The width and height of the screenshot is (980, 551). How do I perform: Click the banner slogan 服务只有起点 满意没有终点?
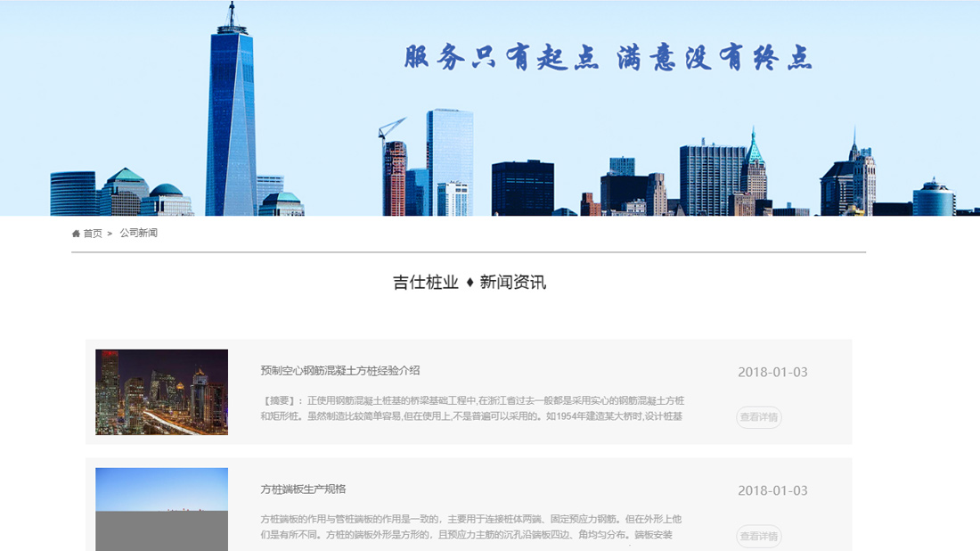[608, 58]
